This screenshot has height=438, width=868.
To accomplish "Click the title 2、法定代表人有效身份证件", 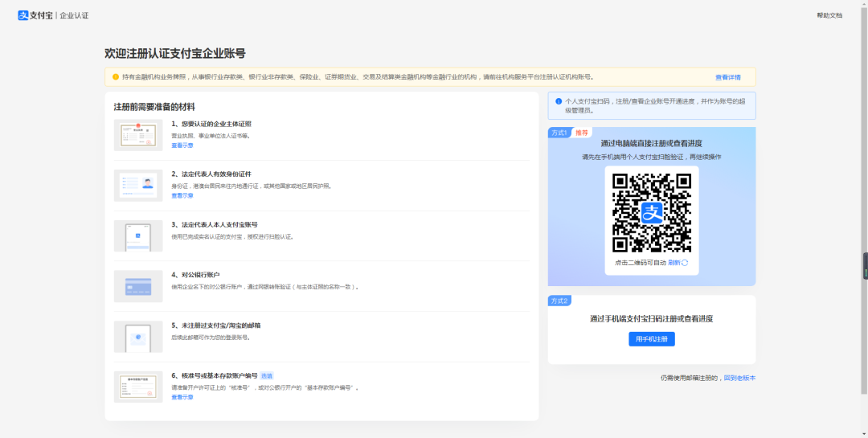I will (211, 174).
